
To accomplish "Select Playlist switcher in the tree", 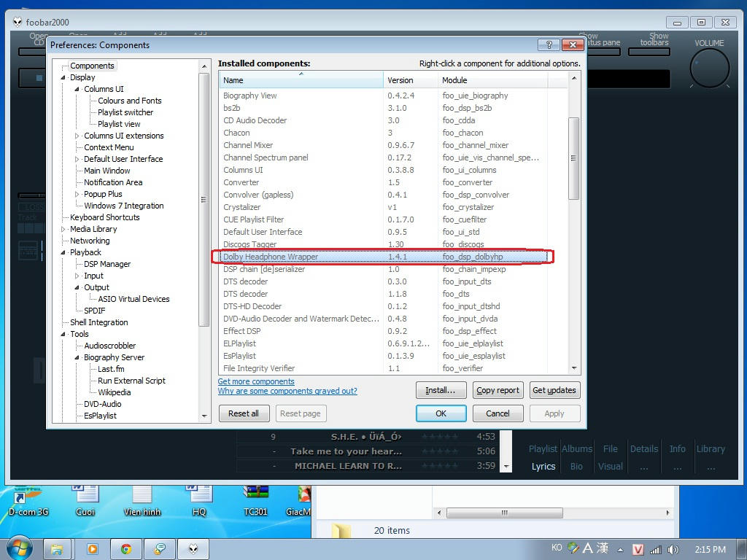I will pos(125,112).
